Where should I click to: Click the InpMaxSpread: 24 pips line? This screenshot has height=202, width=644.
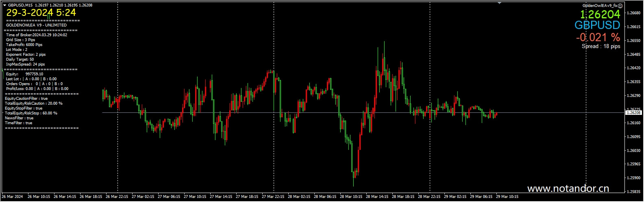click(26, 64)
